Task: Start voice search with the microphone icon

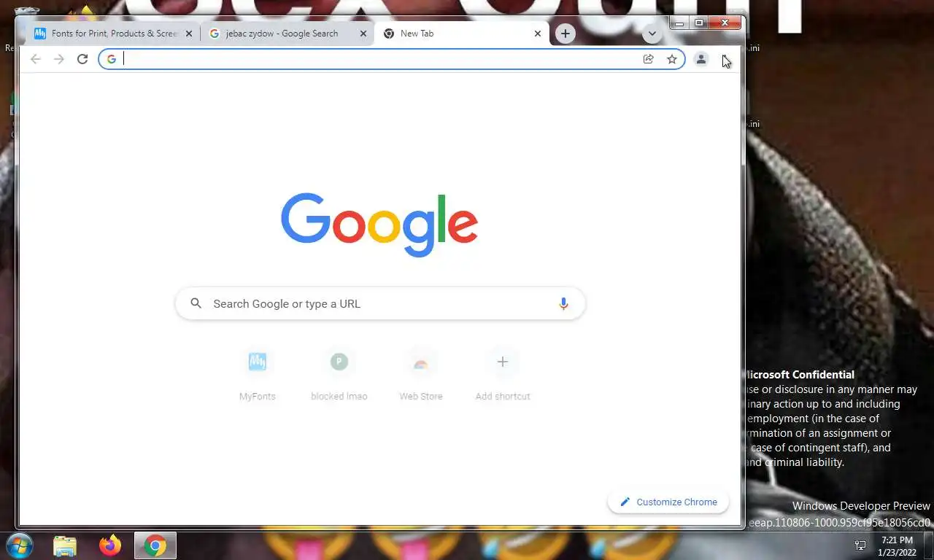Action: [563, 303]
